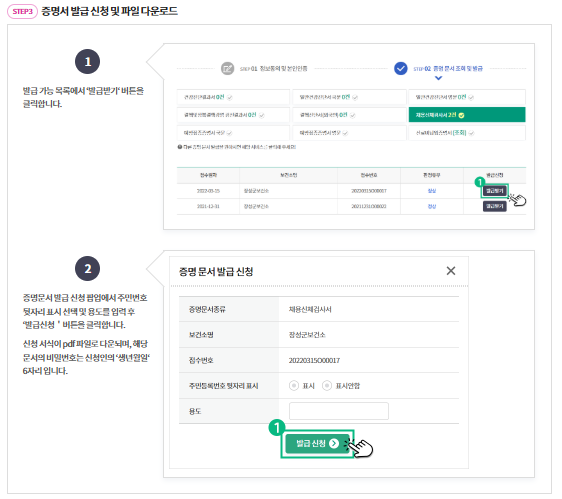The image size is (562, 499).
Task: Click the 접수번호 cell in the 2021-12-31 row
Action: coord(369,206)
